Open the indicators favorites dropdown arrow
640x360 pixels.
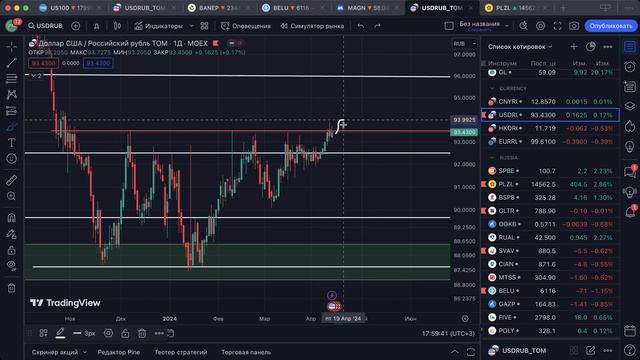coord(191,26)
